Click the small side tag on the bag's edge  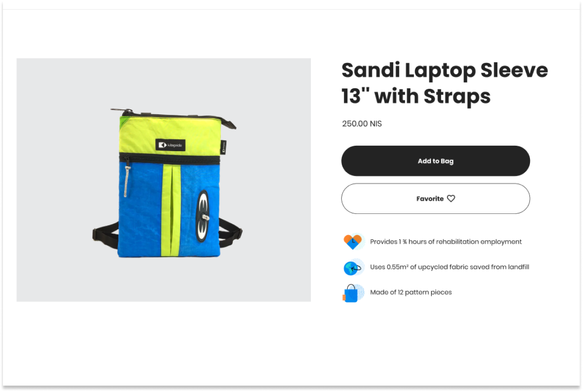(223, 147)
